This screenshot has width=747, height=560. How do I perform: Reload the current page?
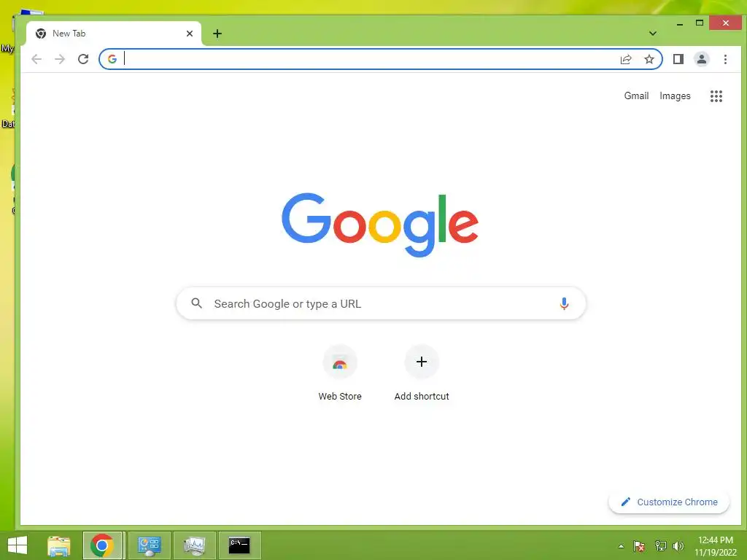coord(83,59)
